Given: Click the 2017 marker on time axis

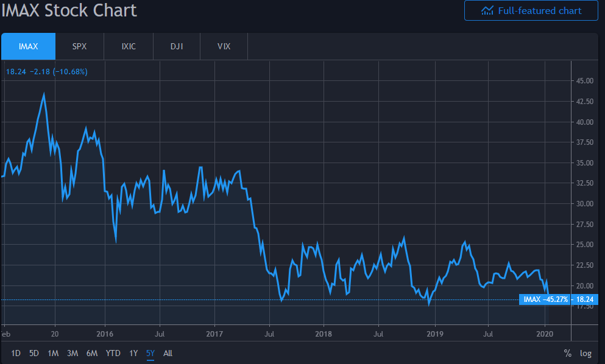Looking at the screenshot, I should pyautogui.click(x=214, y=334).
